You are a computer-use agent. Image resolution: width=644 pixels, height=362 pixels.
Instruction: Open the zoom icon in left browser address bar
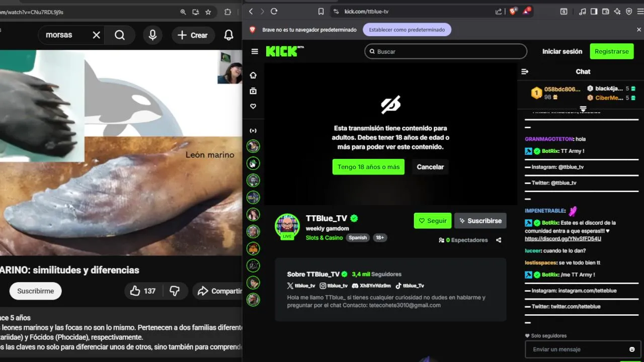183,12
